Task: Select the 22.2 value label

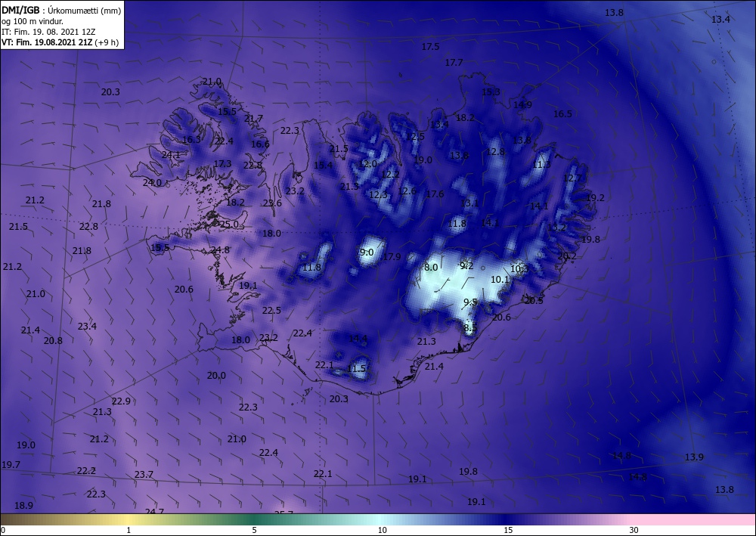Action: pos(86,470)
